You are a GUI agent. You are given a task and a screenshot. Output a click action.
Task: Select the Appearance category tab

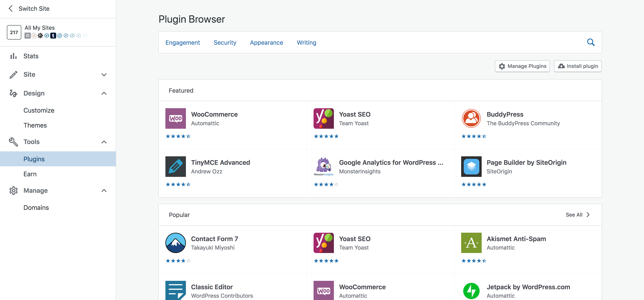click(266, 43)
